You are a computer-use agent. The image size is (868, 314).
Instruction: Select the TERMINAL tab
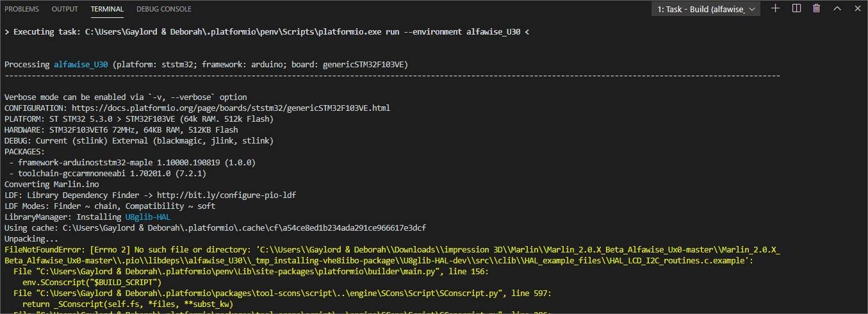tap(107, 9)
